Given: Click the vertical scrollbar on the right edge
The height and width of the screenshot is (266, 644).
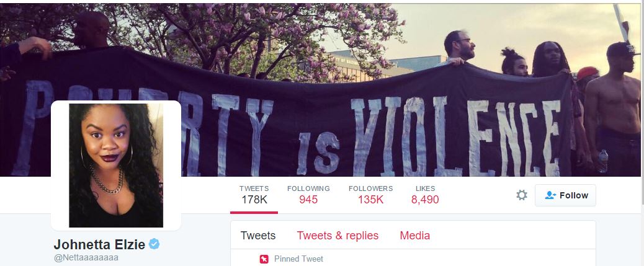Looking at the screenshot, I should (642, 103).
